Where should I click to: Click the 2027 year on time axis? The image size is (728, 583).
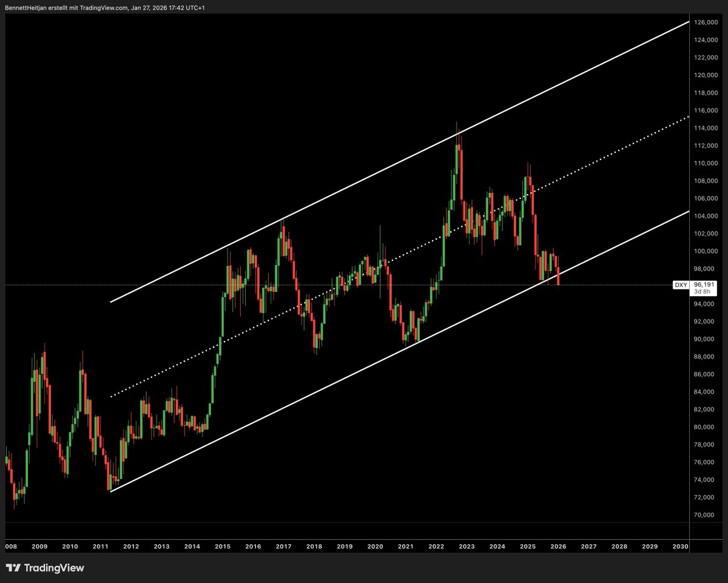point(588,547)
